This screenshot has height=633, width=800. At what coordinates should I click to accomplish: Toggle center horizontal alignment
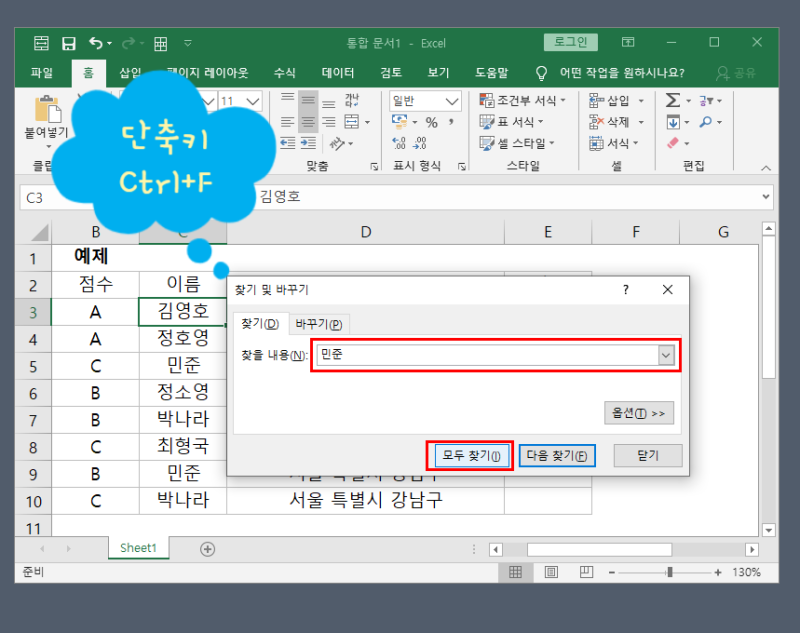pos(308,122)
